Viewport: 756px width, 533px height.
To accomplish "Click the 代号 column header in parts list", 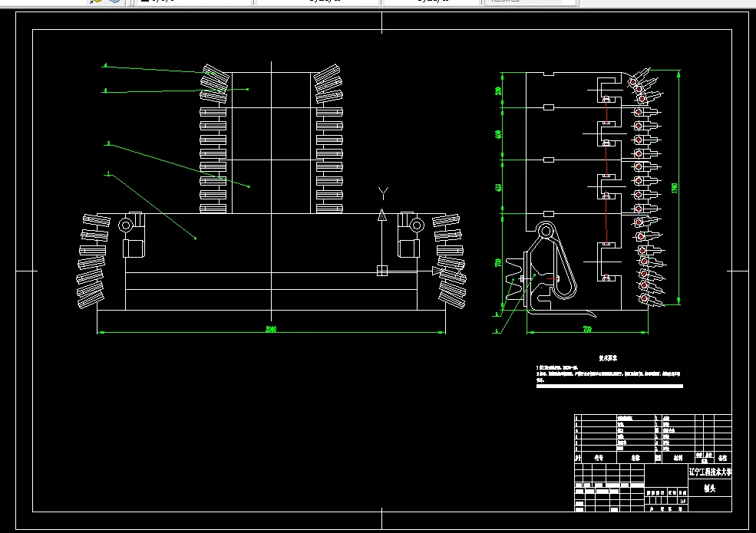I will point(599,458).
